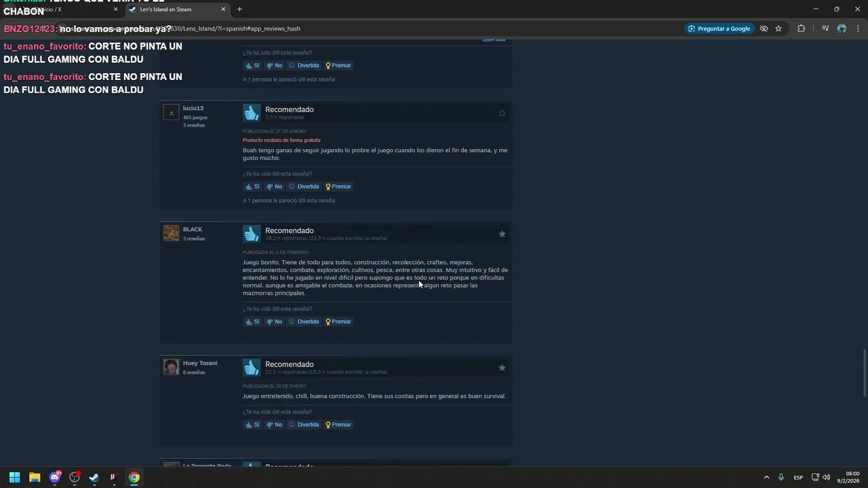Screen dimensions: 868x488
Task: Click the crossed-out eye icon in address bar
Action: pyautogui.click(x=764, y=28)
